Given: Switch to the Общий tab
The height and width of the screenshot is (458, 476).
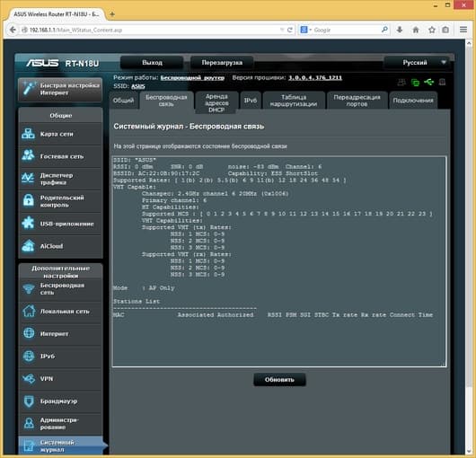Looking at the screenshot, I should [x=123, y=101].
